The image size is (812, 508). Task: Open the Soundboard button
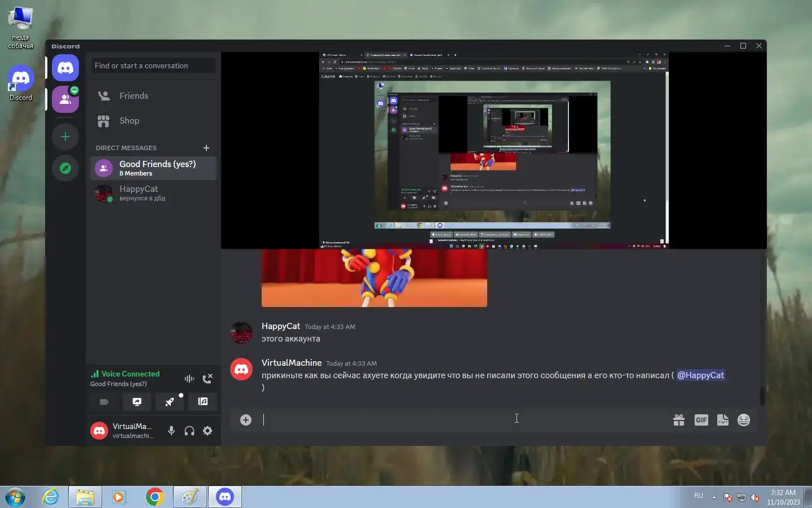tap(202, 402)
